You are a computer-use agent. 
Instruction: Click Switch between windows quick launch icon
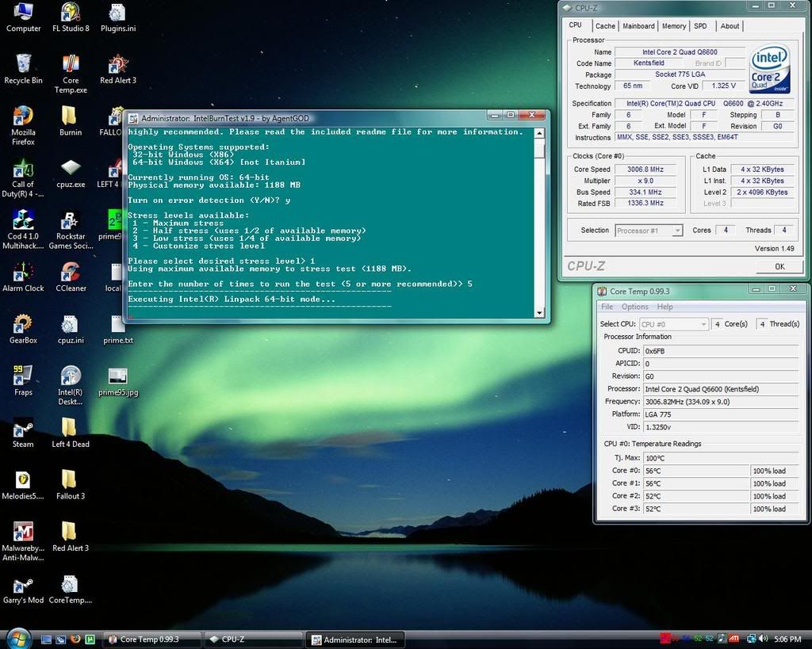coord(60,639)
